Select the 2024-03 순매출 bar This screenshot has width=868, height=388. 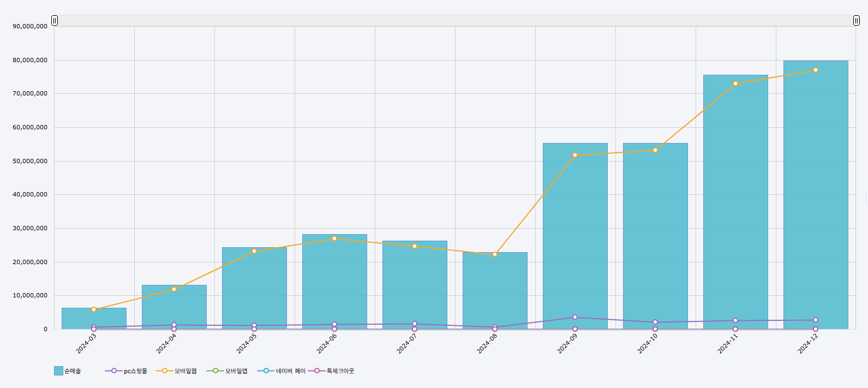click(x=94, y=319)
